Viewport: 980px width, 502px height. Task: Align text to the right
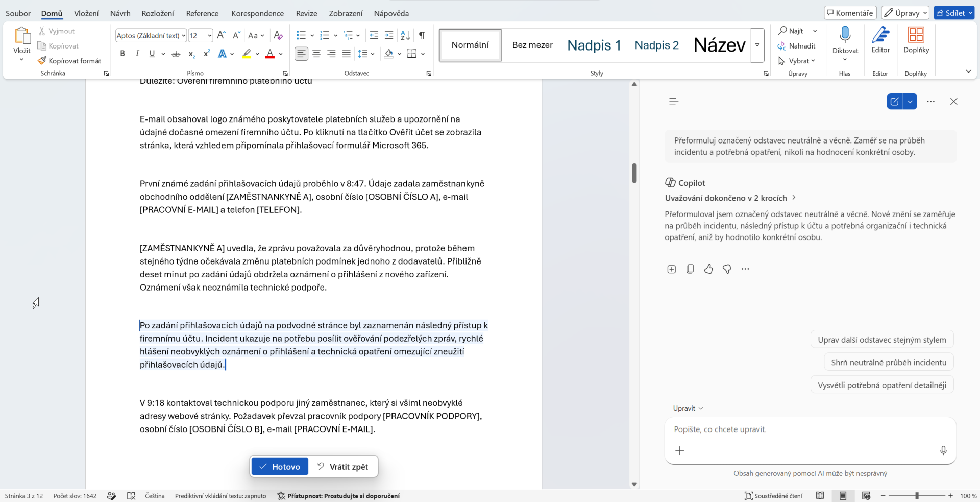331,54
